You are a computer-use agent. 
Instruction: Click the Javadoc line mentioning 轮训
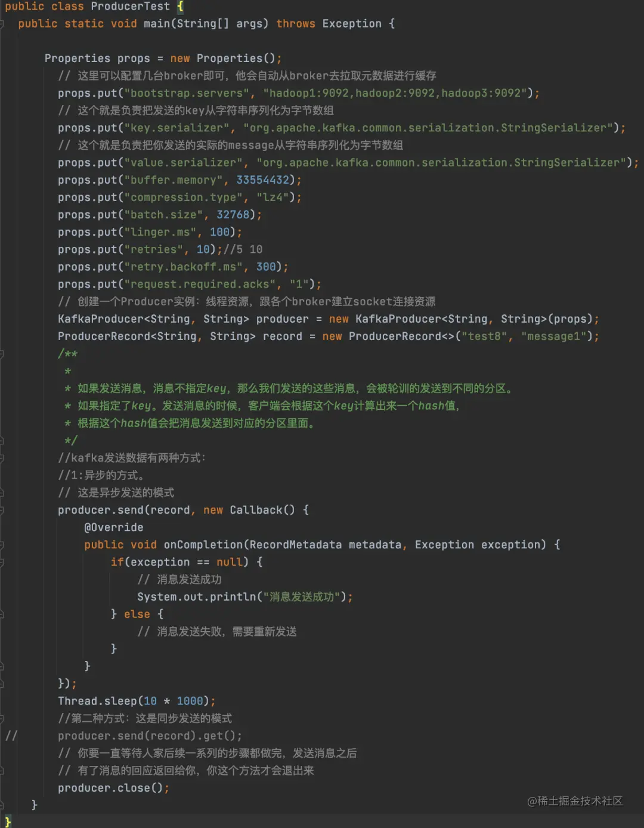pos(289,388)
